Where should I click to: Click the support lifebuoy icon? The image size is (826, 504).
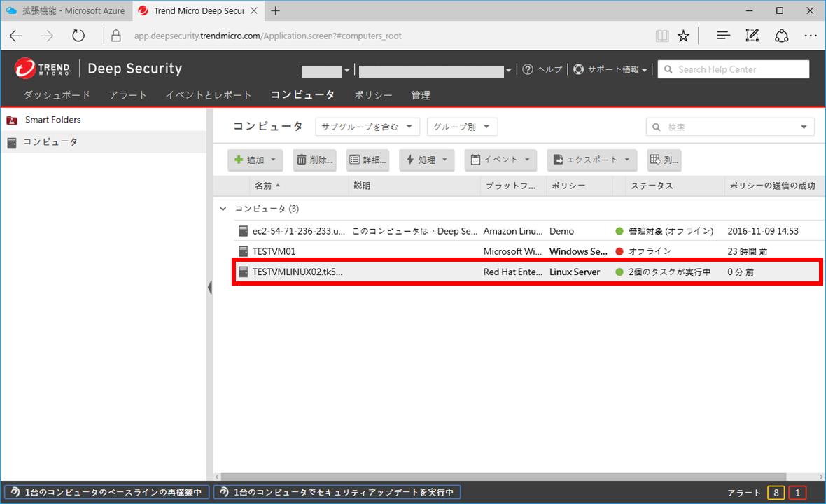click(578, 69)
